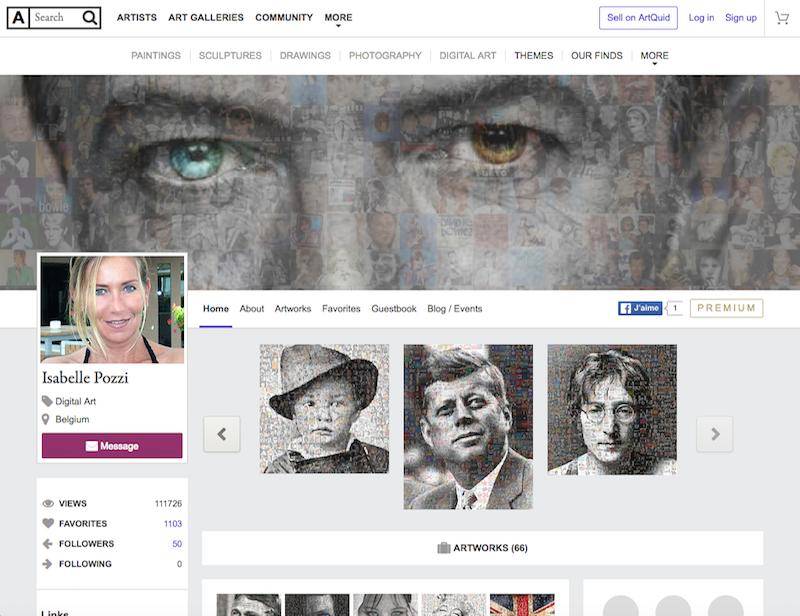
Task: Click the Log in link
Action: pos(701,18)
